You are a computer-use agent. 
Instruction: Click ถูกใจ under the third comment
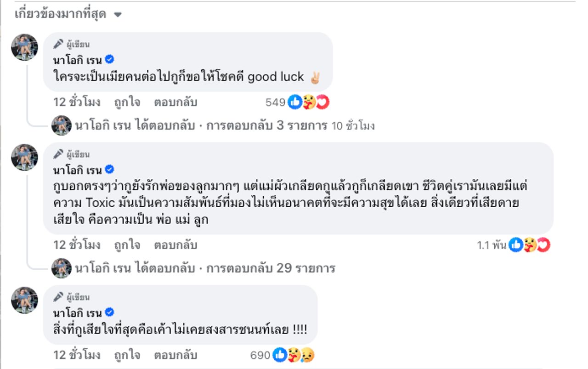128,355
